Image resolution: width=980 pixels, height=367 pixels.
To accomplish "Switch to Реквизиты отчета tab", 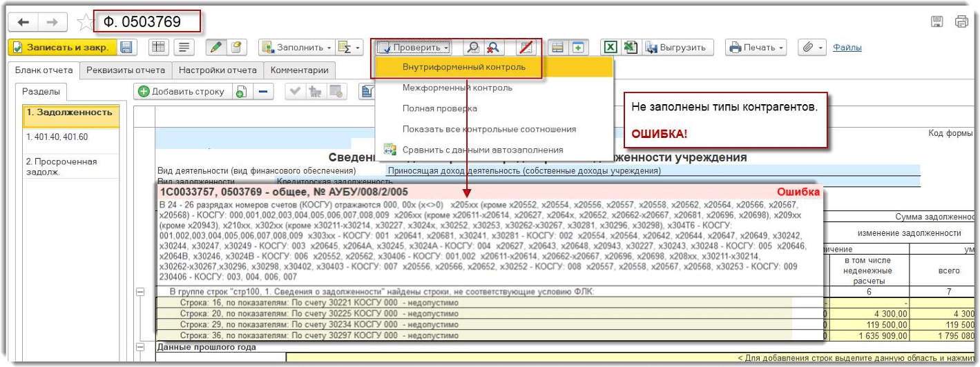I will point(126,70).
